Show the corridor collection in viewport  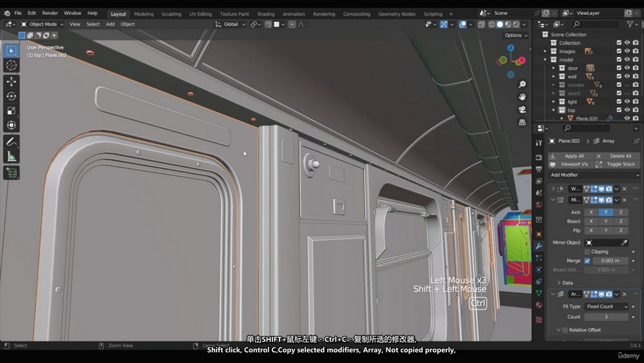pos(627,84)
